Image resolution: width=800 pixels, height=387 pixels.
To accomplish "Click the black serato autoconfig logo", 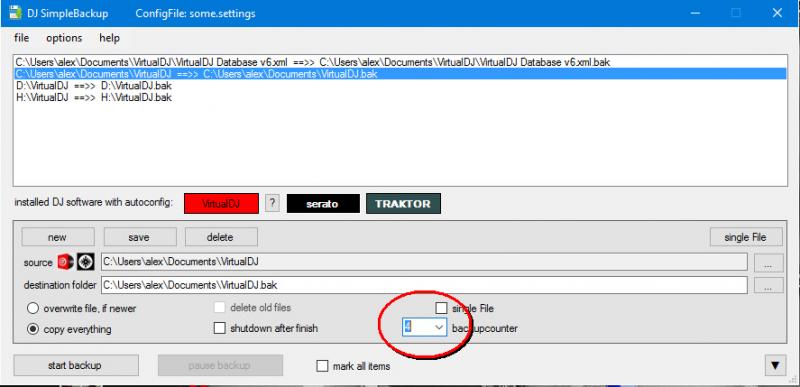I will pyautogui.click(x=323, y=203).
